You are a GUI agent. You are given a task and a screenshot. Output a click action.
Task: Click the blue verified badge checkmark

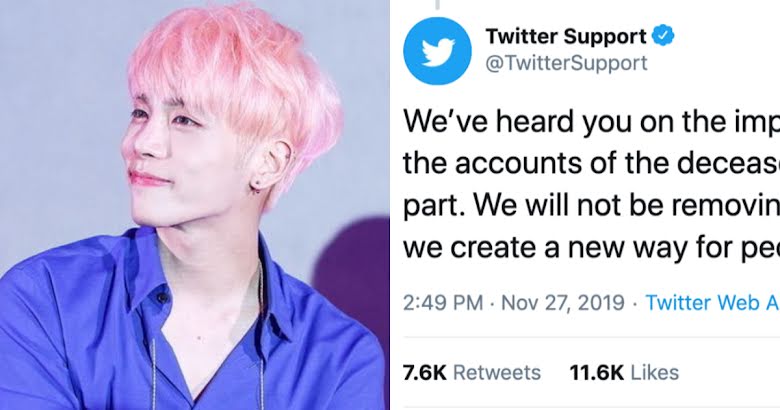(x=663, y=36)
